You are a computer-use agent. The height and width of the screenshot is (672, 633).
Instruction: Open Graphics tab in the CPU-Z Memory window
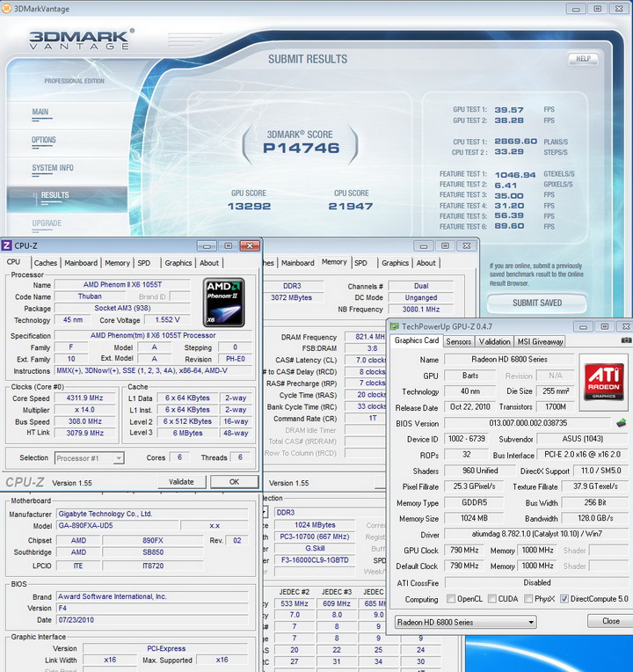[395, 263]
